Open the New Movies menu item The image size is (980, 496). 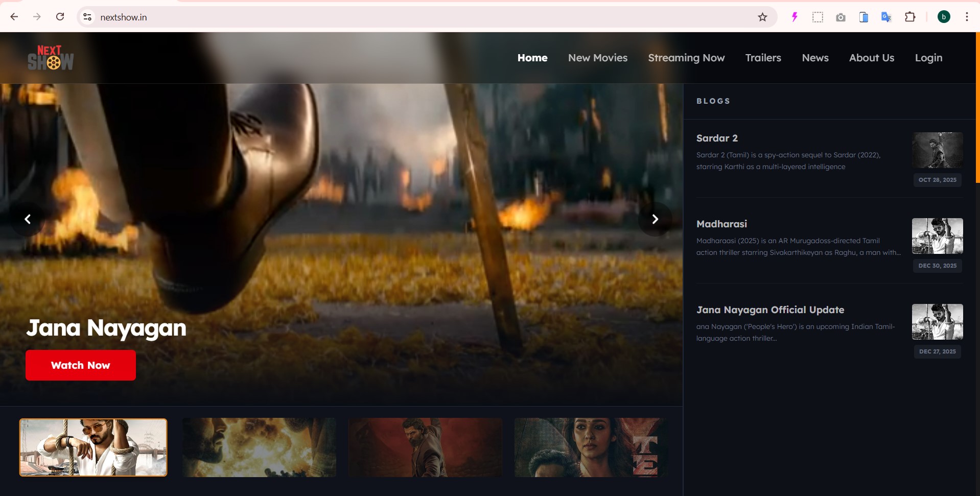(597, 58)
